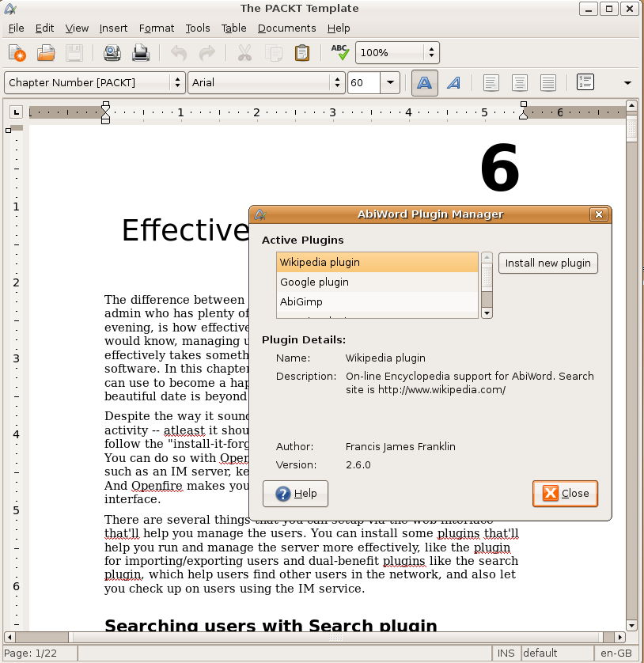Click the Print Preview toolbar icon

112,53
